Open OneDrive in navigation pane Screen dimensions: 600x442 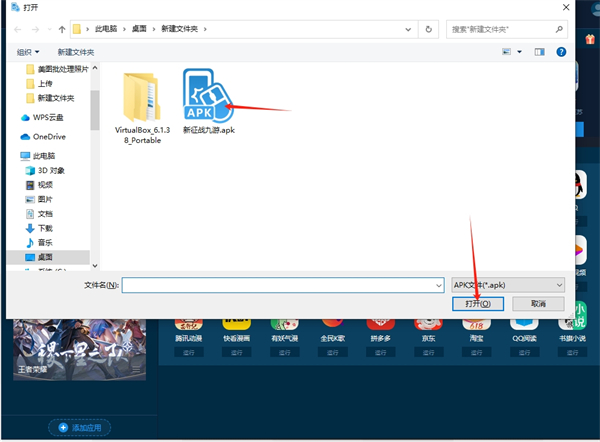tap(43, 137)
